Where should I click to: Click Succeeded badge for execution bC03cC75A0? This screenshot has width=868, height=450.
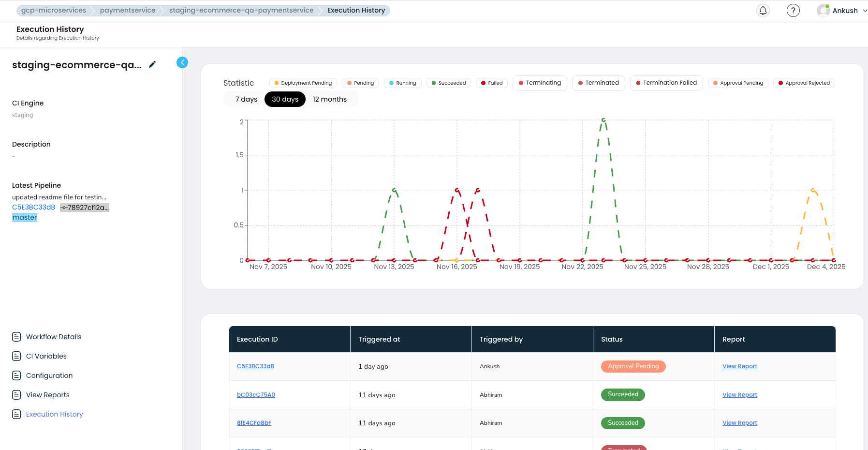pyautogui.click(x=623, y=394)
